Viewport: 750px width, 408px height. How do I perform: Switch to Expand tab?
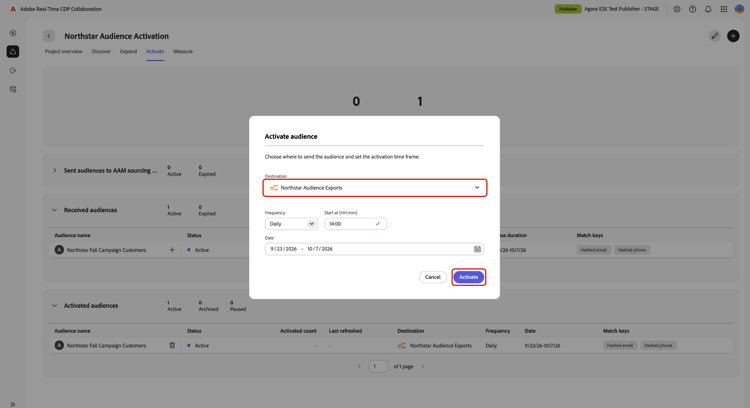128,52
